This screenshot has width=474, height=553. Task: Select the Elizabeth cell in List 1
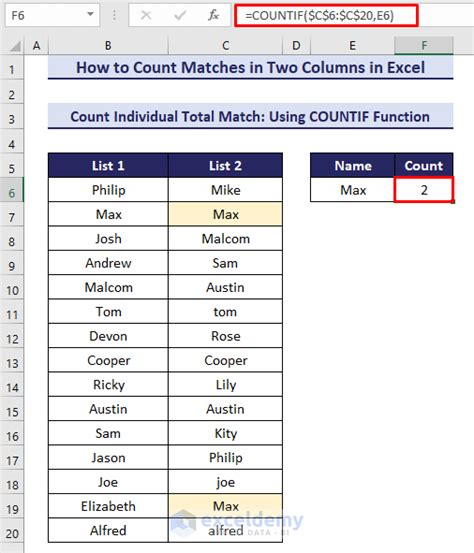pos(108,506)
